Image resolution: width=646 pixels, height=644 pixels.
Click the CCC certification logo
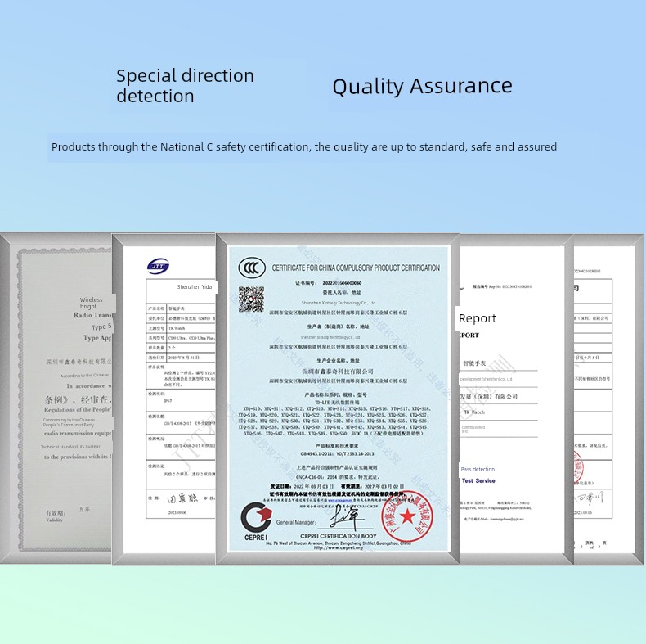(251, 268)
